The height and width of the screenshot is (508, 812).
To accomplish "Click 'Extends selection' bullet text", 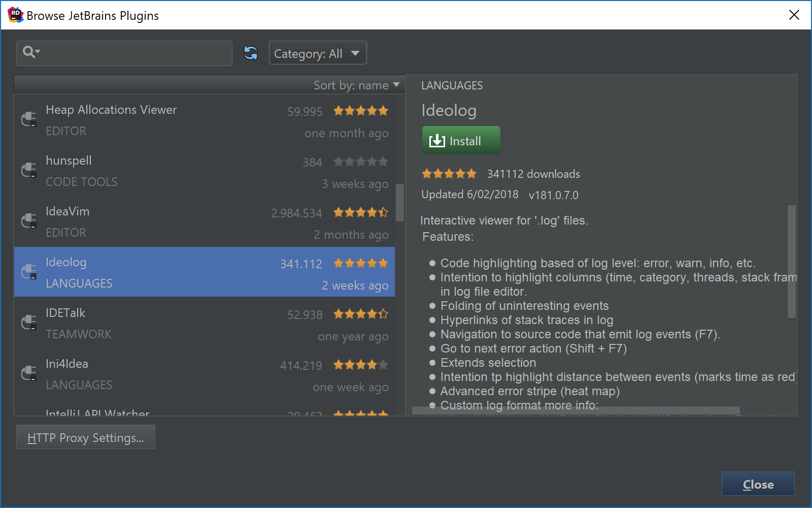I will (488, 363).
